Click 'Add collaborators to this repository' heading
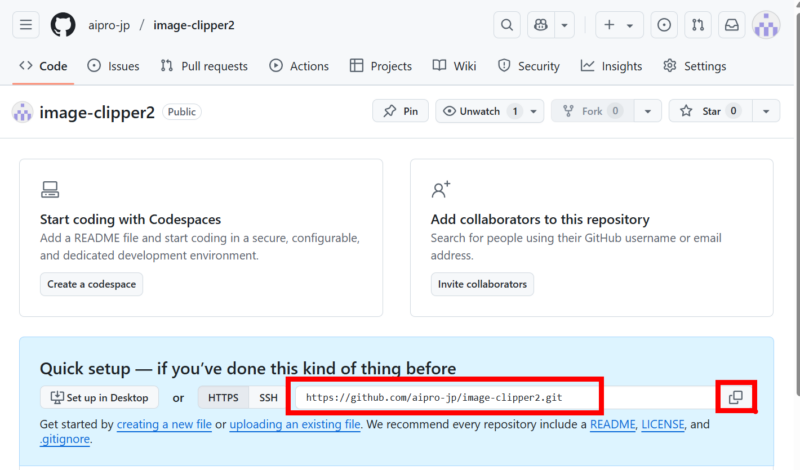Viewport: 800px width, 470px height. click(x=540, y=219)
